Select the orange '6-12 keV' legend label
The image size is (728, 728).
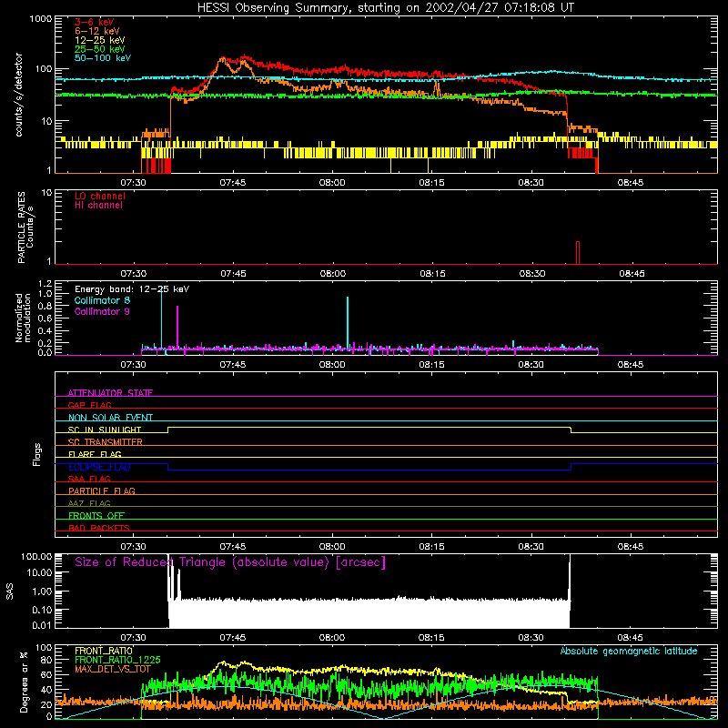point(97,31)
